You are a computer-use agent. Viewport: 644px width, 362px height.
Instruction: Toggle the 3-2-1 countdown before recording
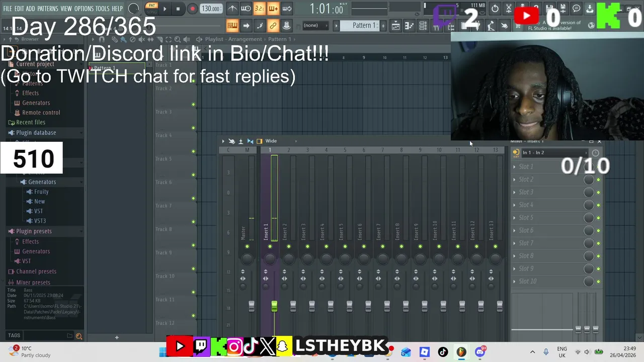259,9
